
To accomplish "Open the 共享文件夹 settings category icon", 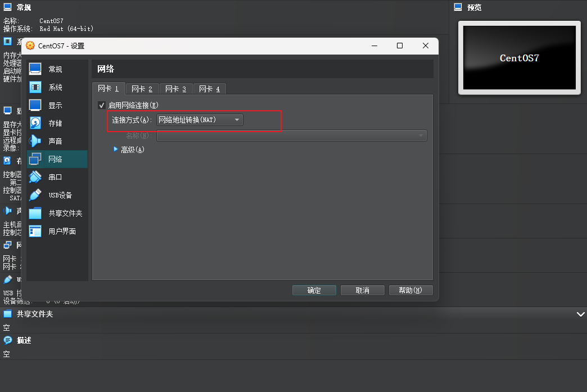I will [x=35, y=213].
